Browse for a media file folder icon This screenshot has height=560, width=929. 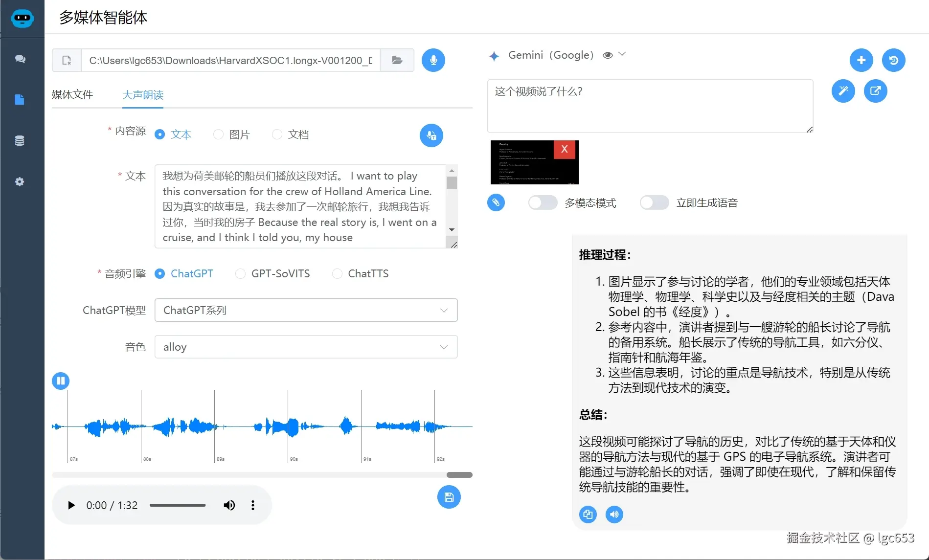[x=397, y=60]
